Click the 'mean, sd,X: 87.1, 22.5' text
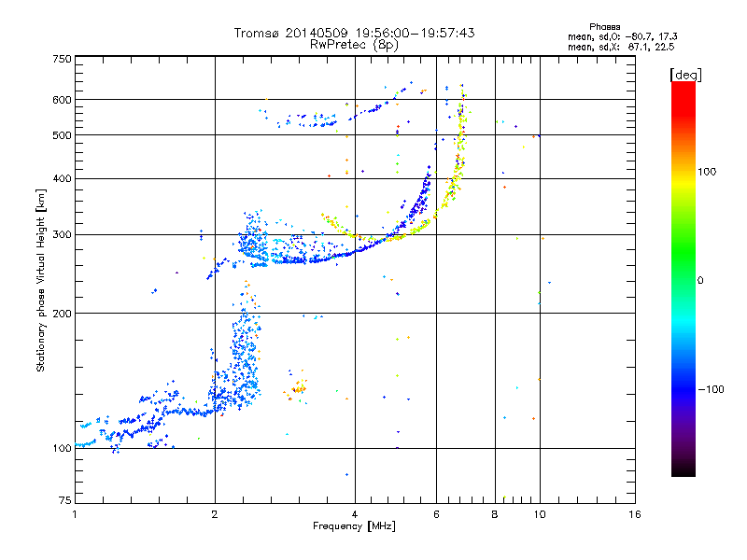The image size is (747, 560). [x=621, y=47]
